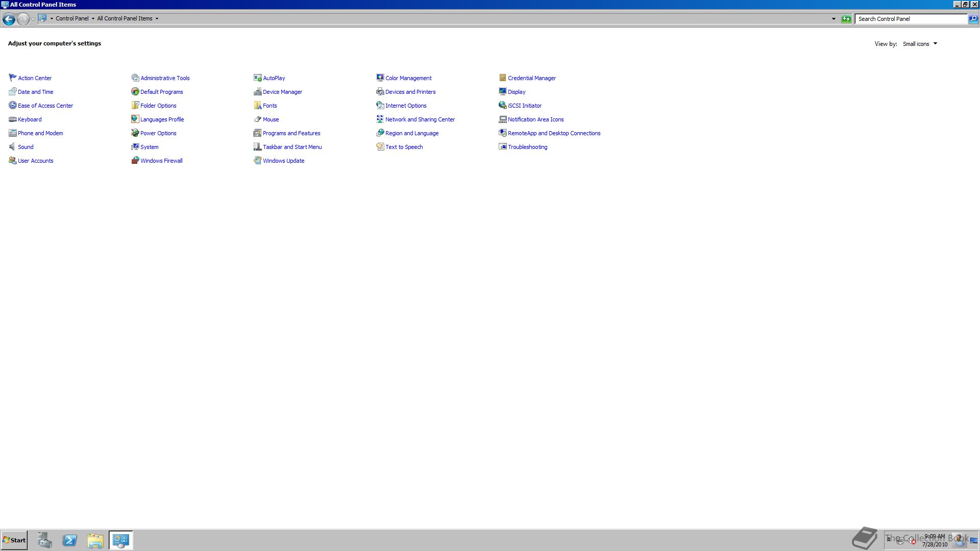Click the Keyboard icon
980x551 pixels.
[12, 119]
